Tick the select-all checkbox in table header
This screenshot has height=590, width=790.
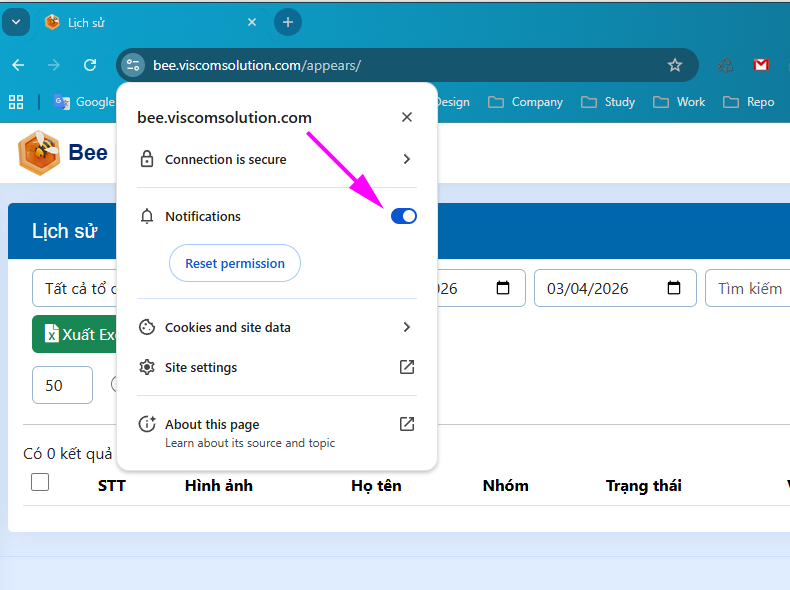(40, 483)
